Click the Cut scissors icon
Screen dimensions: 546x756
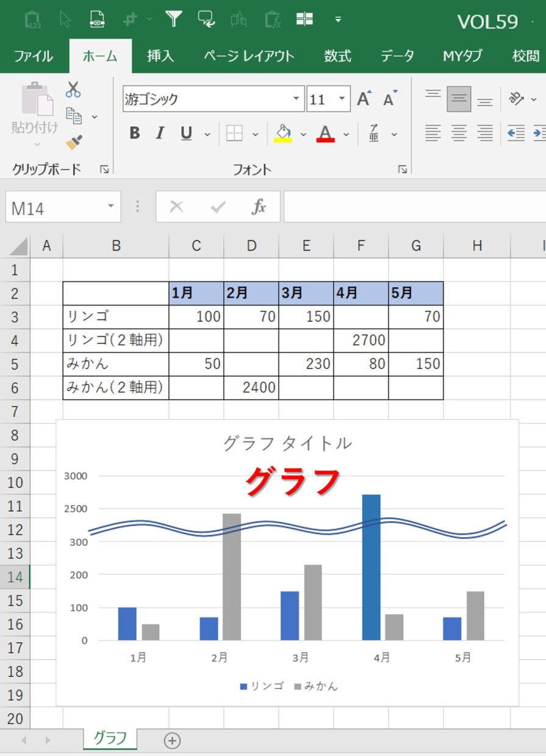73,90
